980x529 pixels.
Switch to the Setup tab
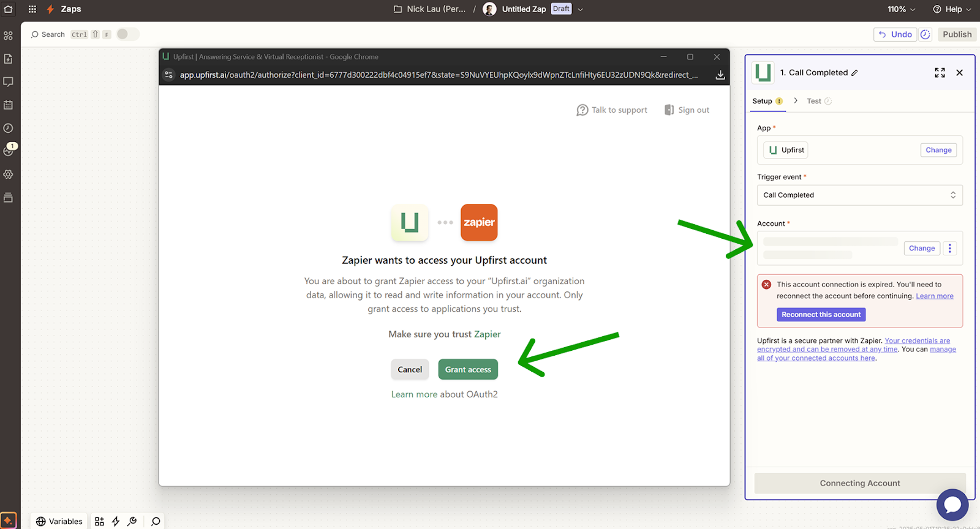(767, 101)
